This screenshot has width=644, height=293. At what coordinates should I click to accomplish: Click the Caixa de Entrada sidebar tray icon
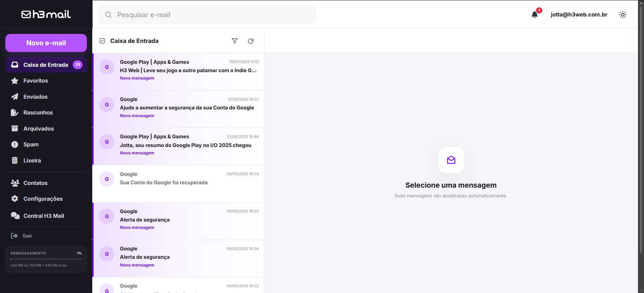[x=15, y=65]
